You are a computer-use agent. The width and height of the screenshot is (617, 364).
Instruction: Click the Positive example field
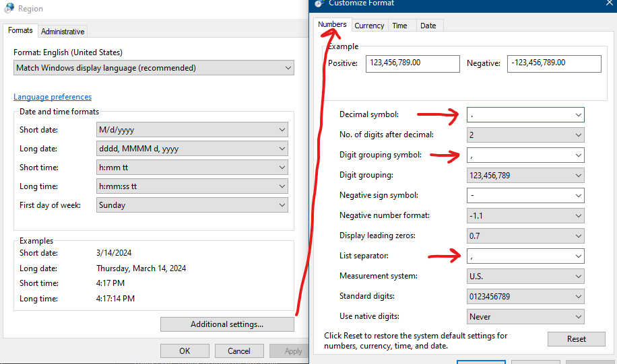tap(413, 64)
